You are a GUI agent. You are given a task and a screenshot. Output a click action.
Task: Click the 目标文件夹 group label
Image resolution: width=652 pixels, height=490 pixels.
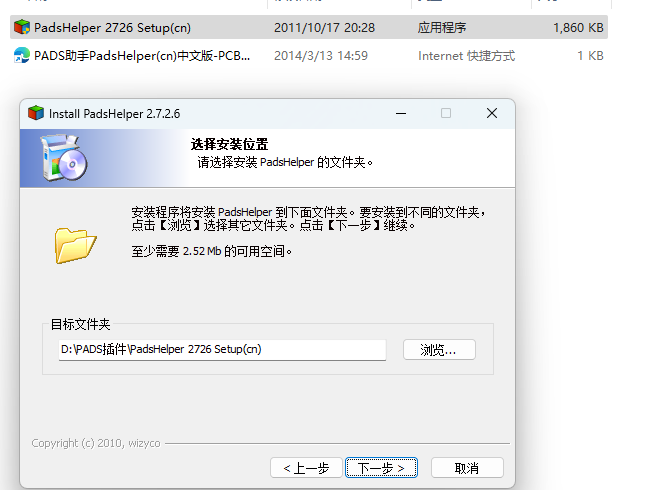click(80, 324)
